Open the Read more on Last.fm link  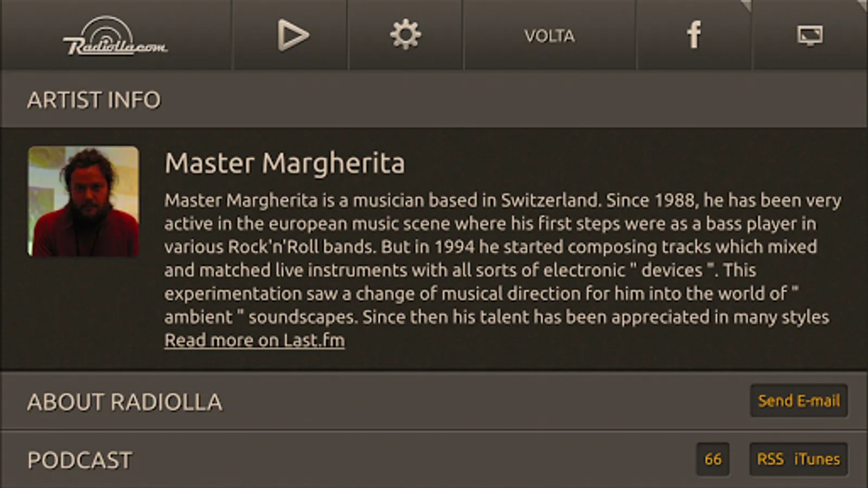[x=254, y=341]
